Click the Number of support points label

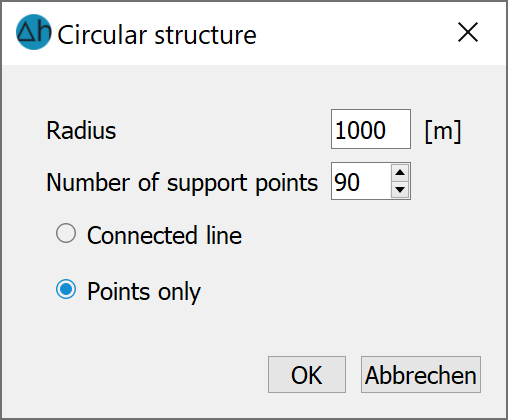182,183
